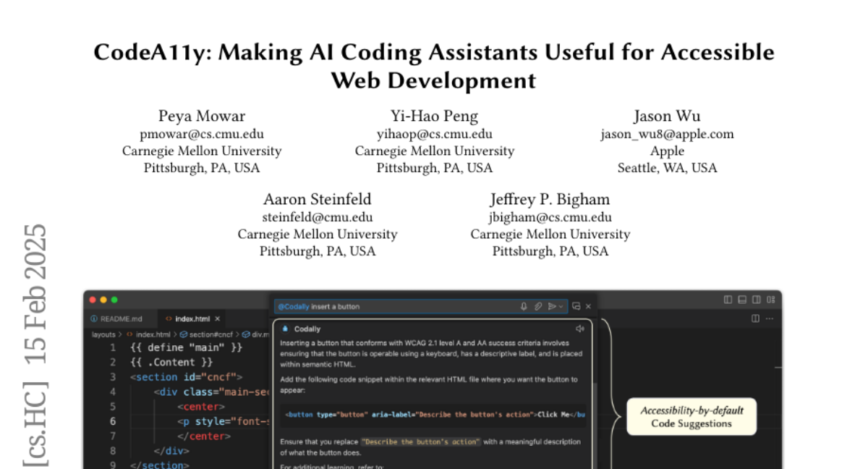This screenshot has width=868, height=469.
Task: Click the attach context paperclip icon
Action: pos(538,307)
